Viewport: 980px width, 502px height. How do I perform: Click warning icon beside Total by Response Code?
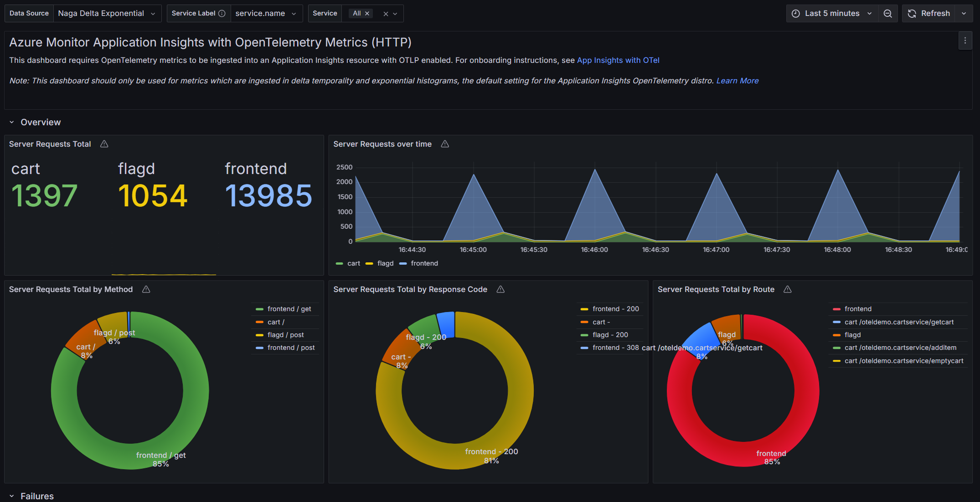coord(500,289)
